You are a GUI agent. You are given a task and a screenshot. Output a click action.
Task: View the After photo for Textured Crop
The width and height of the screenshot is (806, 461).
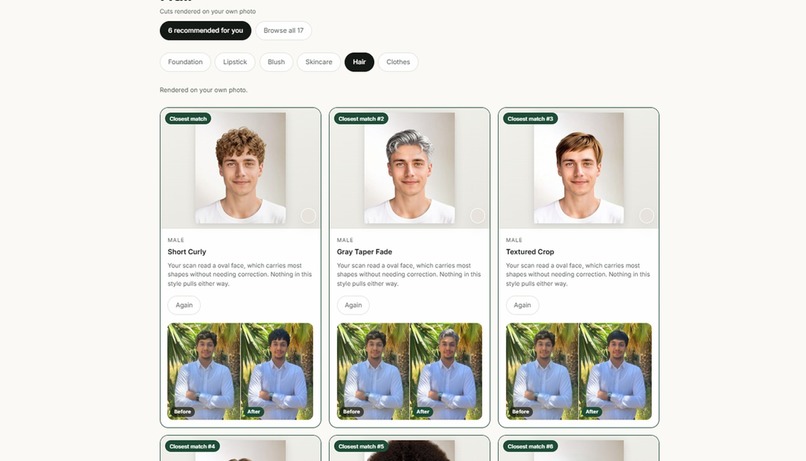point(615,371)
